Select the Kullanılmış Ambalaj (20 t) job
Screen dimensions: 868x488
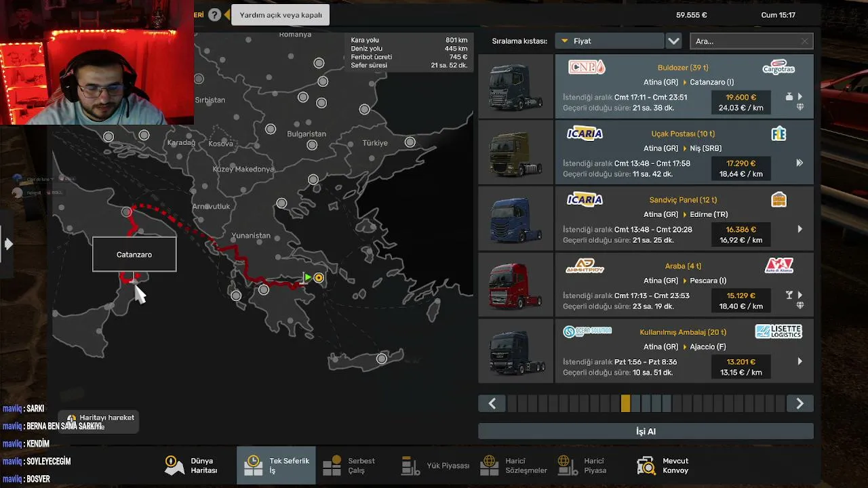(x=684, y=351)
